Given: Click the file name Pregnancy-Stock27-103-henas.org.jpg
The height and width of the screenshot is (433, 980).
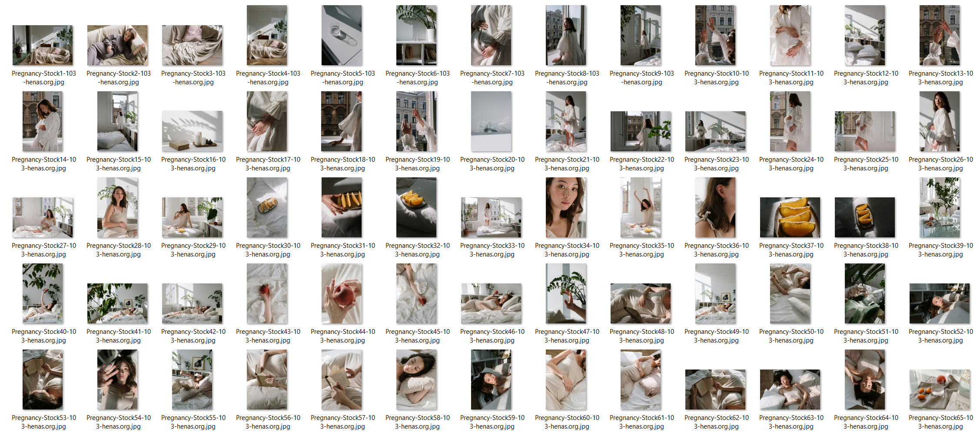Looking at the screenshot, I should coord(44,250).
